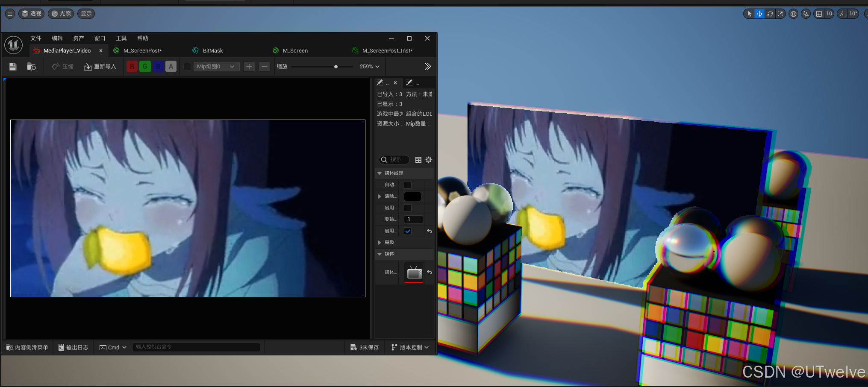Open the 透视 perspective view mode menu
868x387 pixels.
[32, 14]
